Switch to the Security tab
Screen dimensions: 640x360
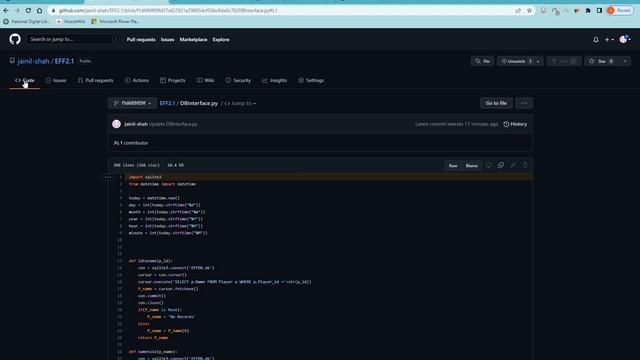[238, 80]
